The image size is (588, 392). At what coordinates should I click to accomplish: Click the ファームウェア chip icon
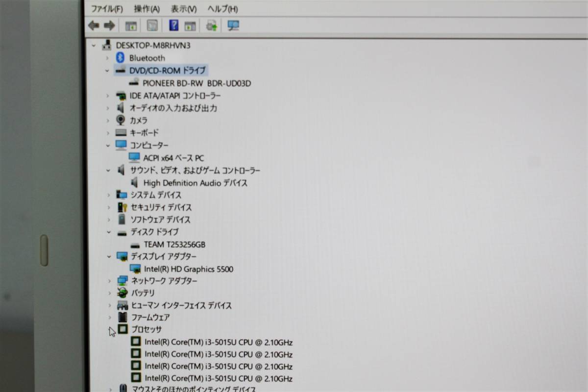tap(123, 318)
